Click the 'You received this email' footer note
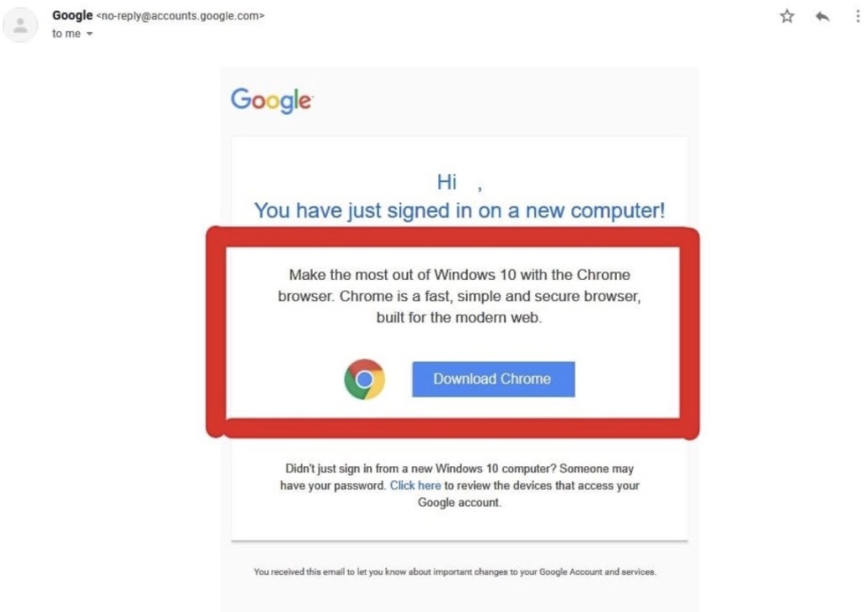Screen dimensions: 868x612 (455, 572)
